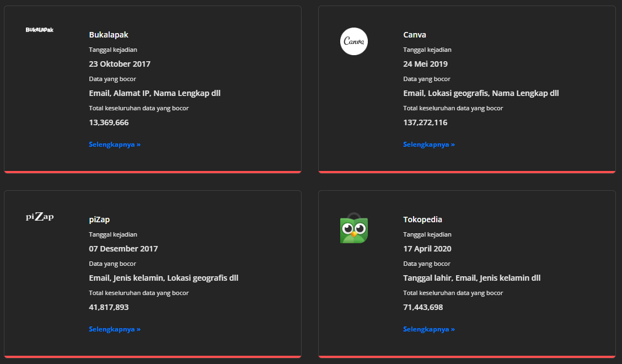Click the Canva circular logo
Image resolution: width=622 pixels, height=364 pixels.
tap(354, 41)
